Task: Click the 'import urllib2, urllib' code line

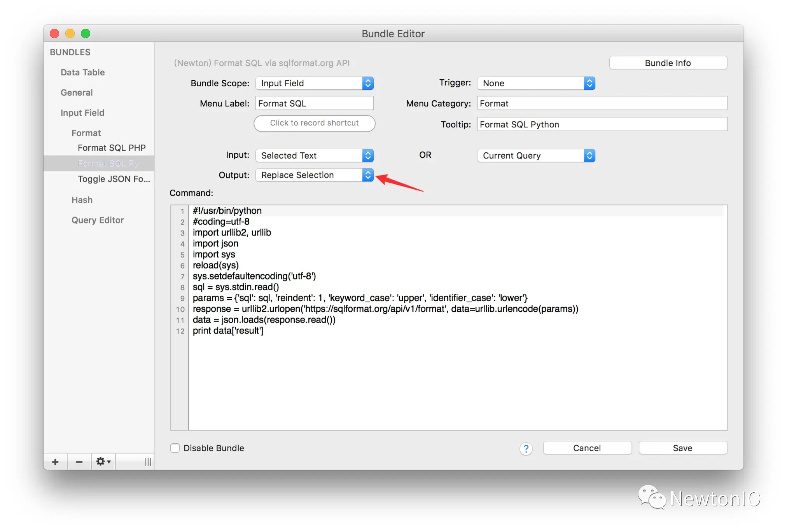Action: pyautogui.click(x=232, y=232)
